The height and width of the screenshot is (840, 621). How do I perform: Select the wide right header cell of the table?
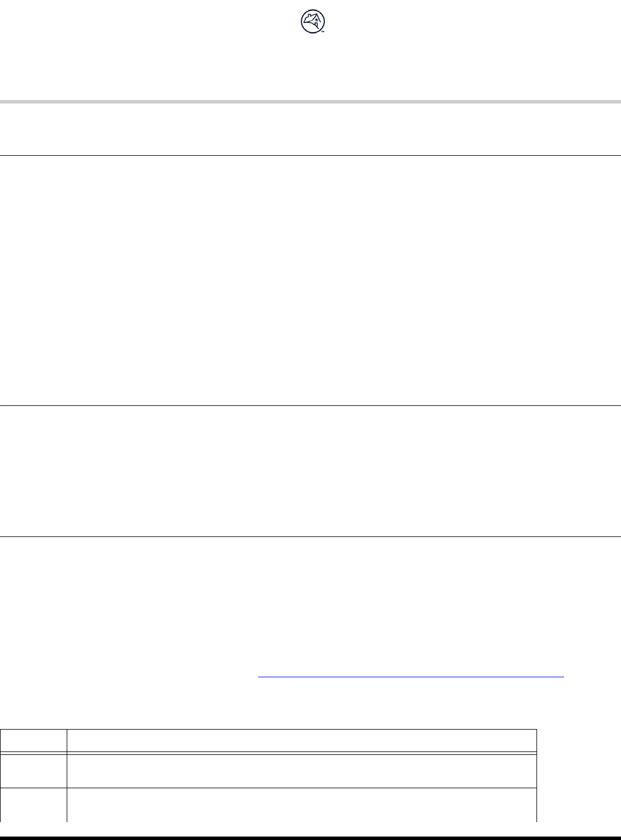coord(301,741)
